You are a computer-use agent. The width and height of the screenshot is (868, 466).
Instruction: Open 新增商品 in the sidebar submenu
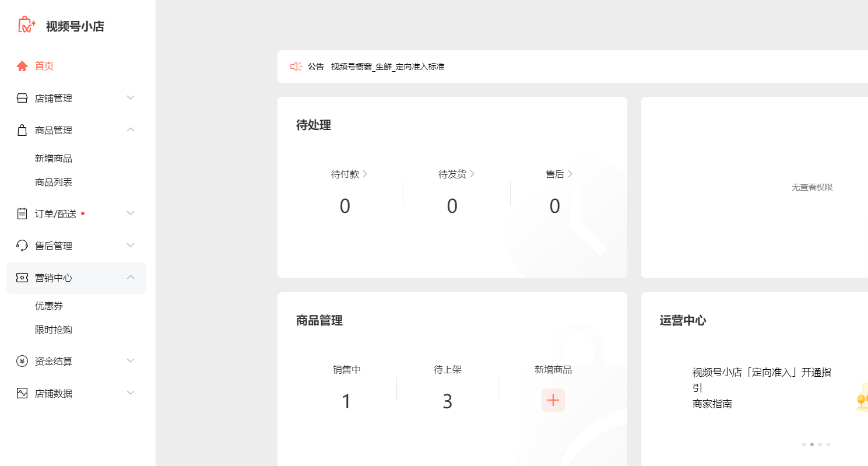click(54, 159)
